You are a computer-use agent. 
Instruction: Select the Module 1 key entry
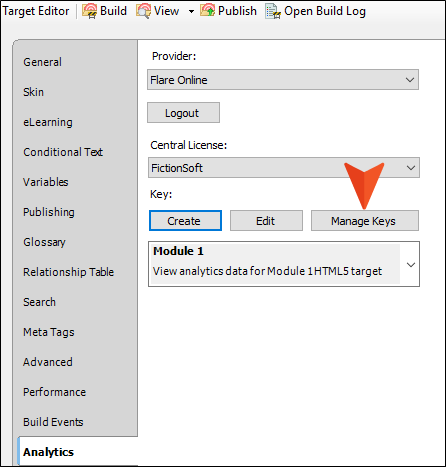click(x=275, y=264)
